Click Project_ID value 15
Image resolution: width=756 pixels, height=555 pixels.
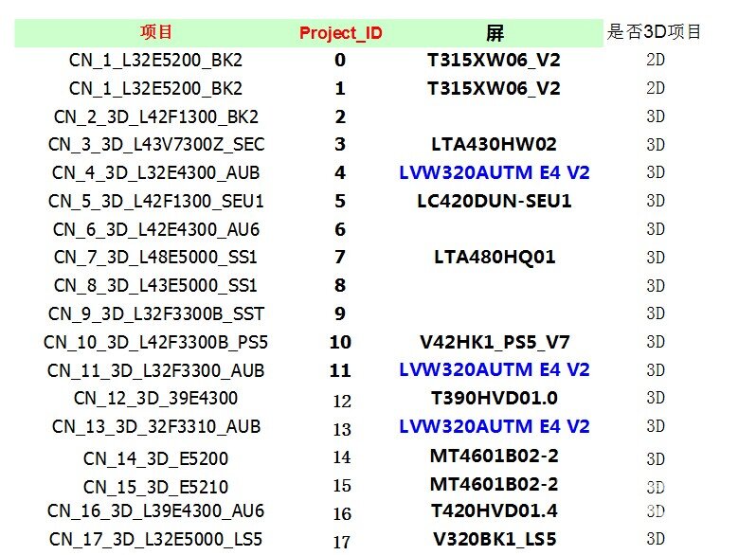coord(342,486)
